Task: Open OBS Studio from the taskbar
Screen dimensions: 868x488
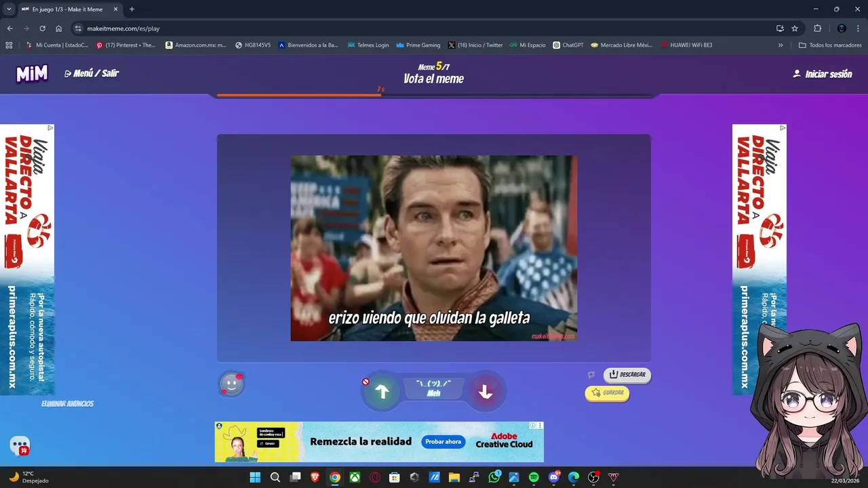Action: (593, 477)
